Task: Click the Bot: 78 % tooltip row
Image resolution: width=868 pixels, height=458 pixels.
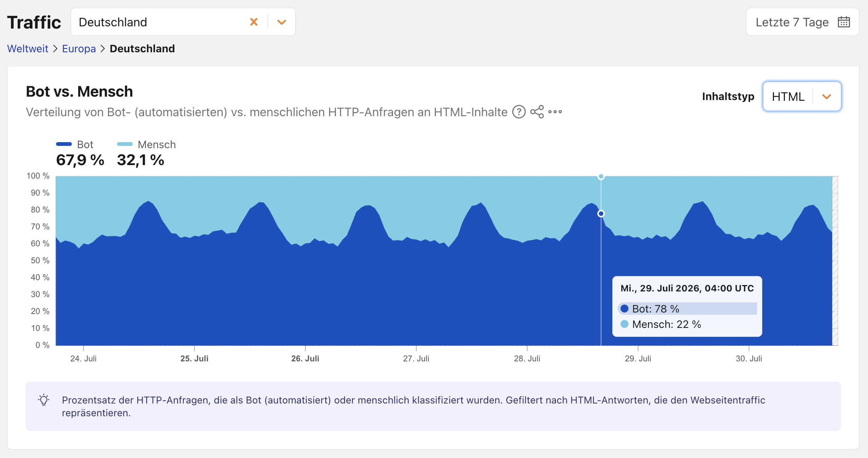Action: [x=687, y=309]
